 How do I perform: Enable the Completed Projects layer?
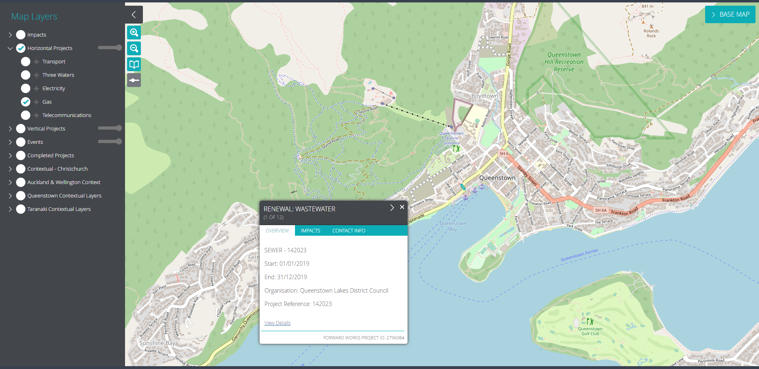pyautogui.click(x=20, y=155)
